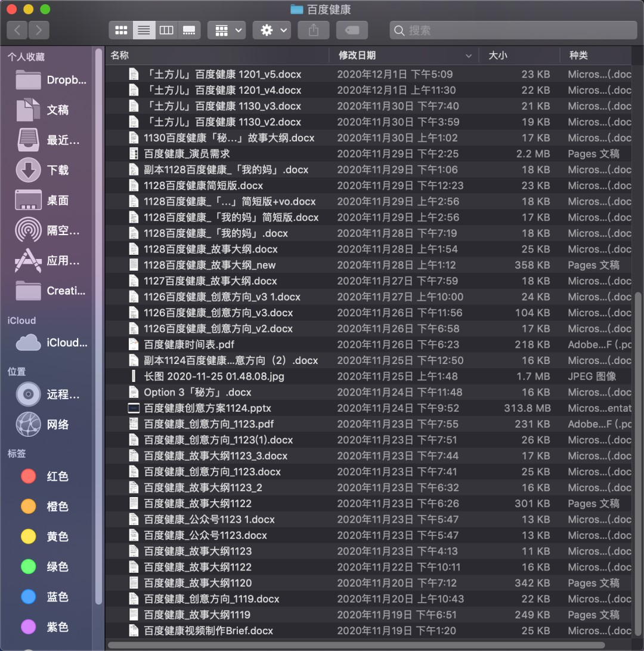Open Creative folder in sidebar

(x=51, y=291)
